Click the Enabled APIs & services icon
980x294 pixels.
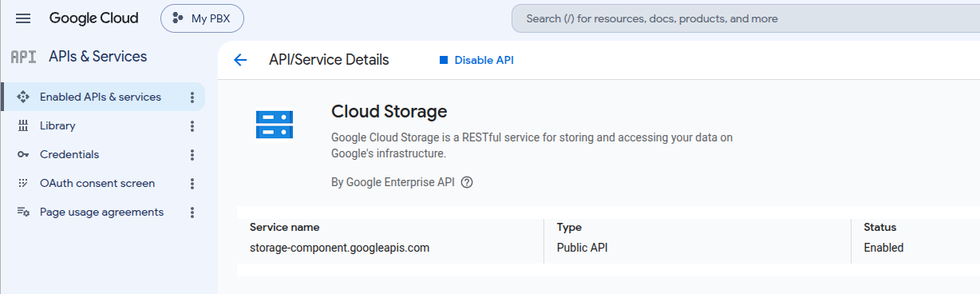click(x=23, y=97)
